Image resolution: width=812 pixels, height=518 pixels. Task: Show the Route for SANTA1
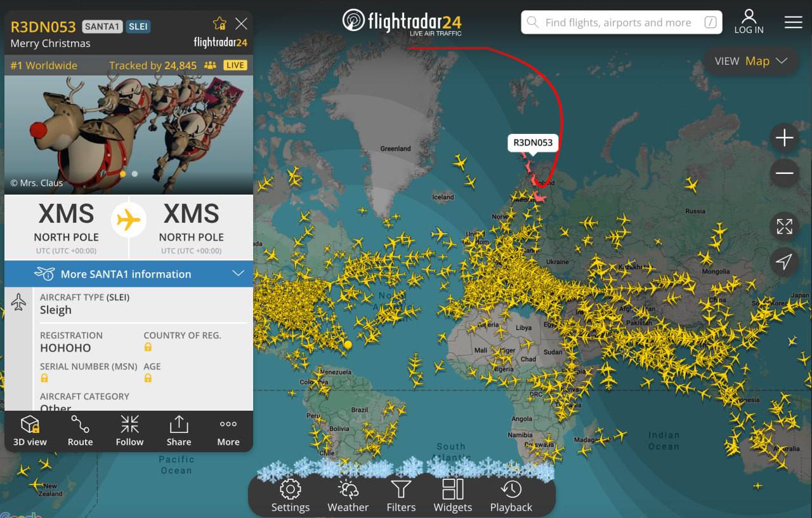[x=80, y=431]
